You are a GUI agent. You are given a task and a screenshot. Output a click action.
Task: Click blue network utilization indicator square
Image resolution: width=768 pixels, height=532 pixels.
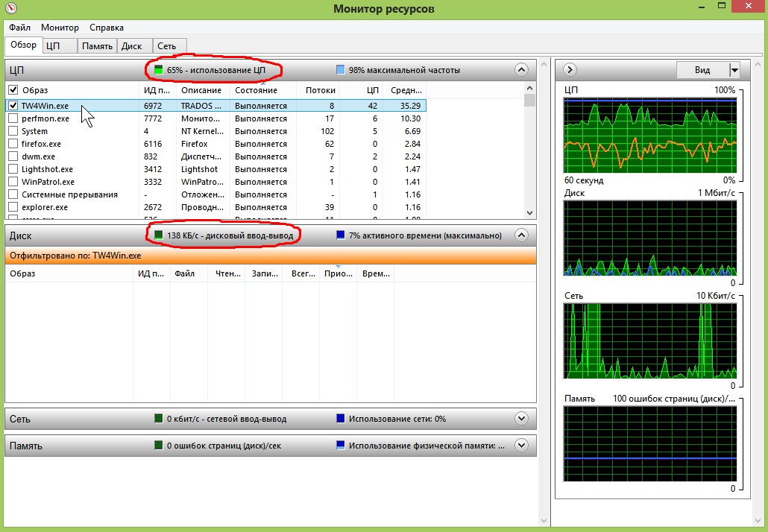click(341, 419)
